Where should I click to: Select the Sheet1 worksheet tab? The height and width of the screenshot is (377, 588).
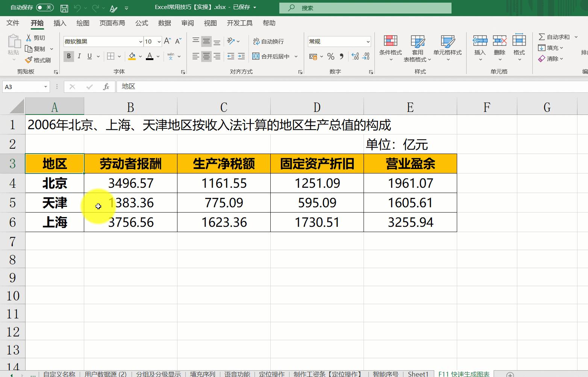pyautogui.click(x=418, y=374)
